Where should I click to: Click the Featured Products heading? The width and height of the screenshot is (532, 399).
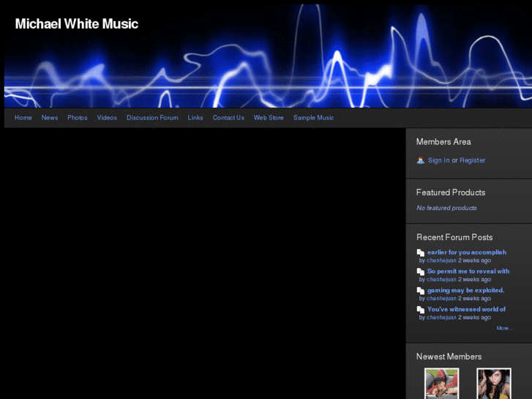point(451,193)
